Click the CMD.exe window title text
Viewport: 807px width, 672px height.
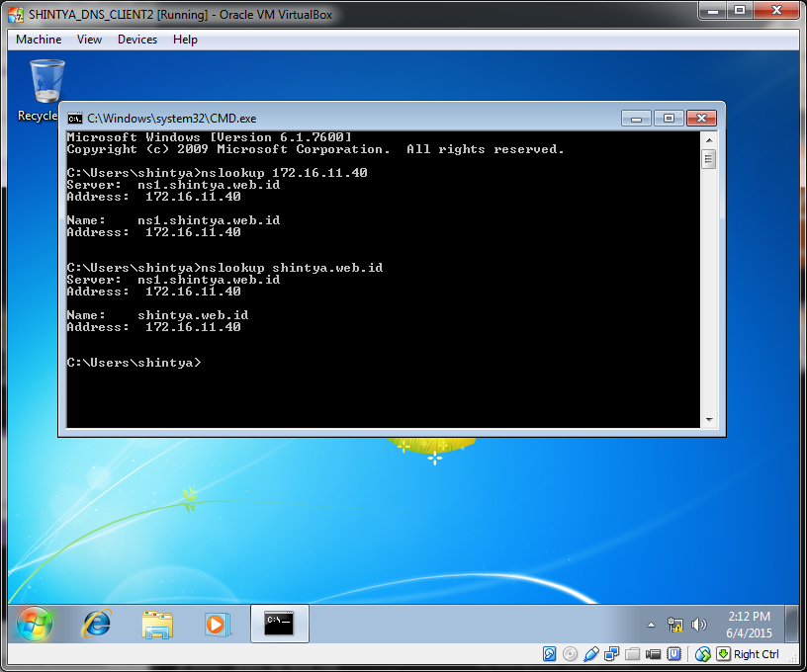(172, 119)
